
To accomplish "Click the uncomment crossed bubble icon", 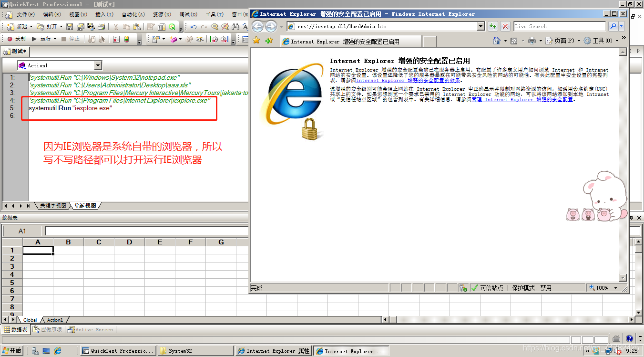I will pos(225,27).
